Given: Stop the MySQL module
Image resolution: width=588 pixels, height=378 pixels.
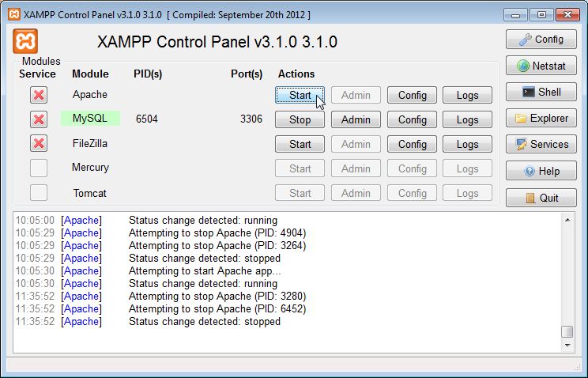Looking at the screenshot, I should point(300,119).
